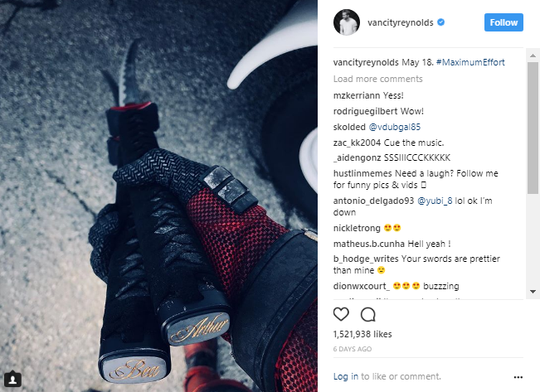Click the comments scrollbar thumb

(x=533, y=128)
